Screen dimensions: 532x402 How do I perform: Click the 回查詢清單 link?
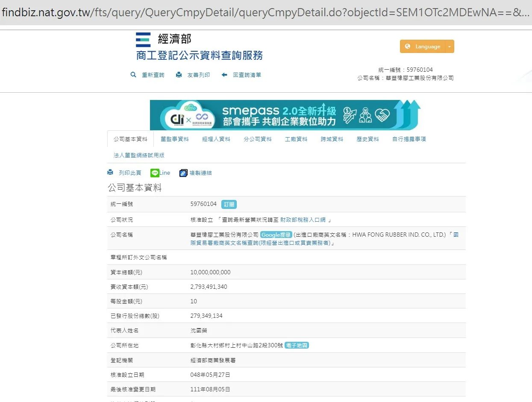tap(247, 75)
